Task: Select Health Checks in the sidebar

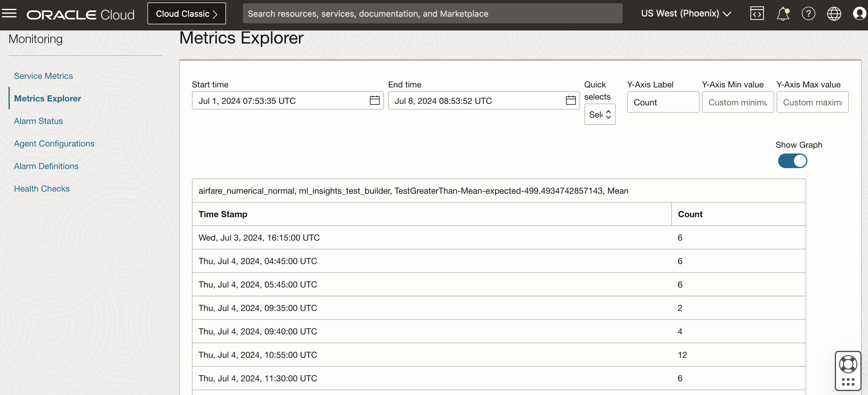Action: point(41,189)
